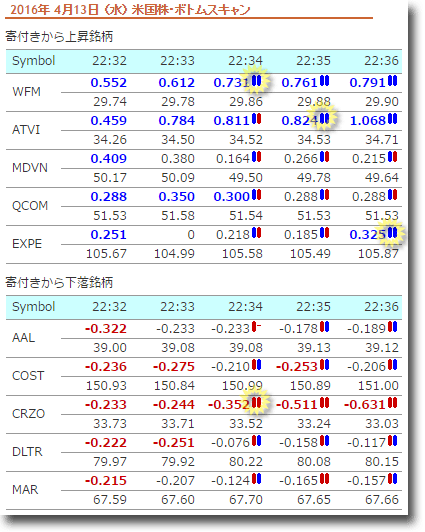425x532 pixels.
Task: Click DLTR price 80.22
Action: (246, 462)
